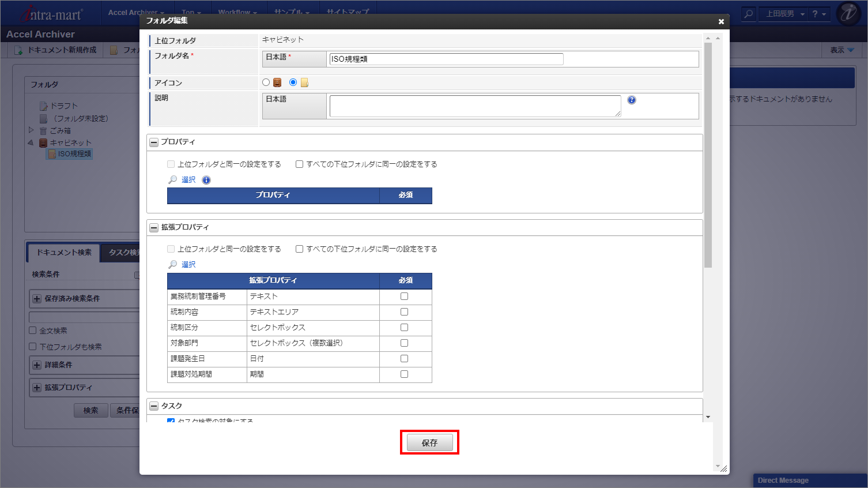Collapse the 拡張プロパティ section in dialog
The width and height of the screenshot is (868, 488).
pos(154,228)
